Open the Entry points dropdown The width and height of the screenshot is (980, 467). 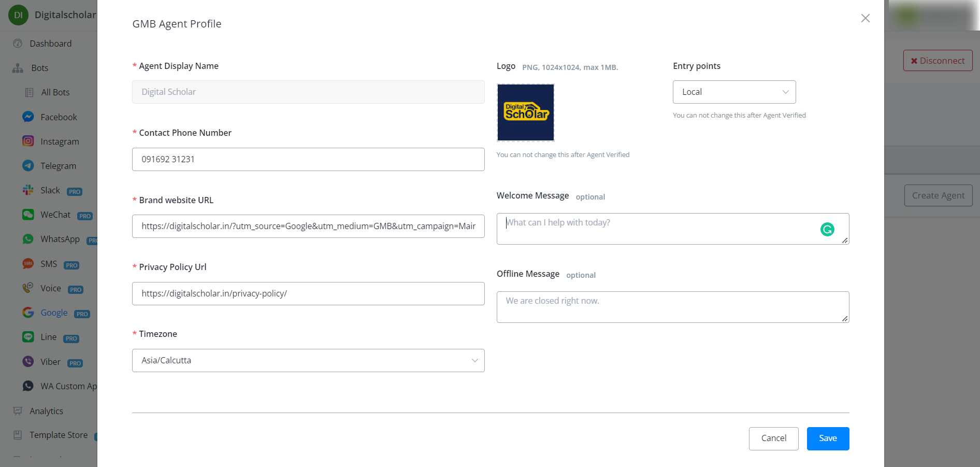pyautogui.click(x=734, y=92)
